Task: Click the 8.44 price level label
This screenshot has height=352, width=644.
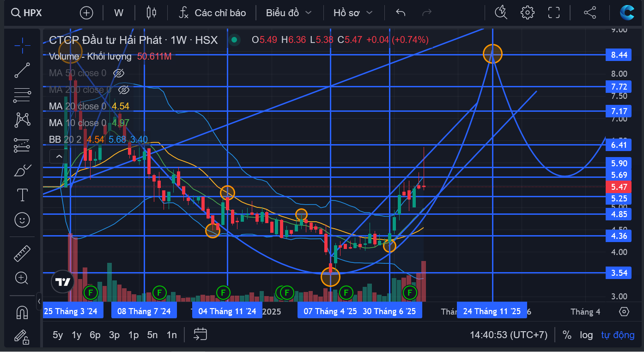Action: pyautogui.click(x=619, y=55)
